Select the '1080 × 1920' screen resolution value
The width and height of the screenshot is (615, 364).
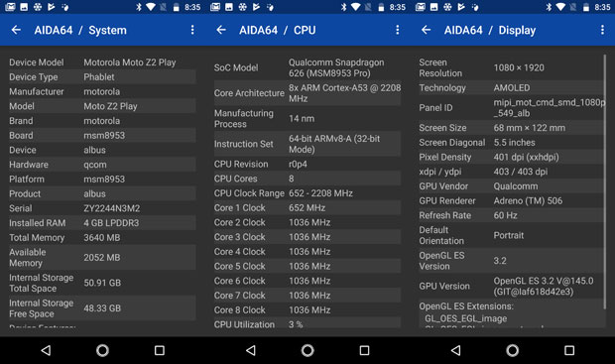(519, 67)
